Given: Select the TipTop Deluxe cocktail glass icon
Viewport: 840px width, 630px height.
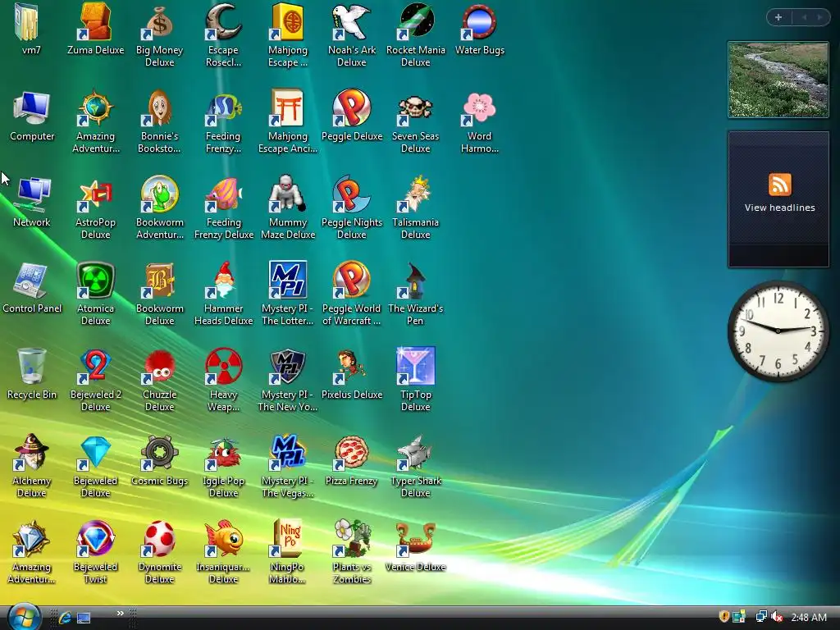Looking at the screenshot, I should 416,367.
